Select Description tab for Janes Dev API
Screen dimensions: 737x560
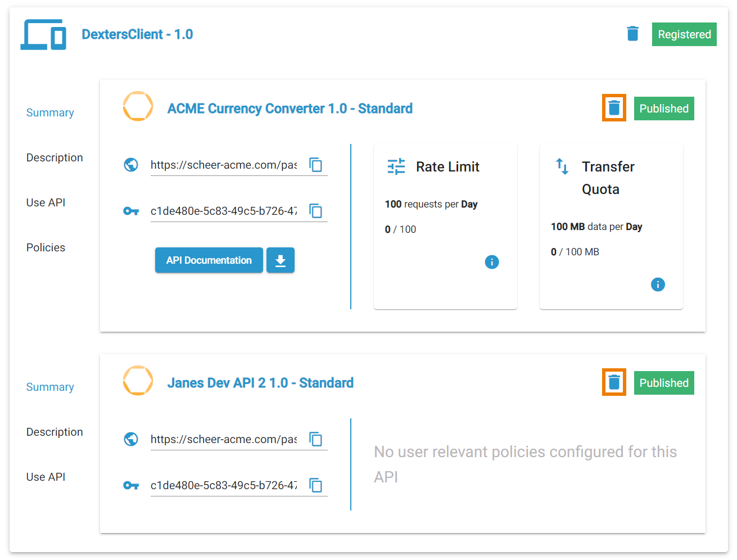[55, 432]
